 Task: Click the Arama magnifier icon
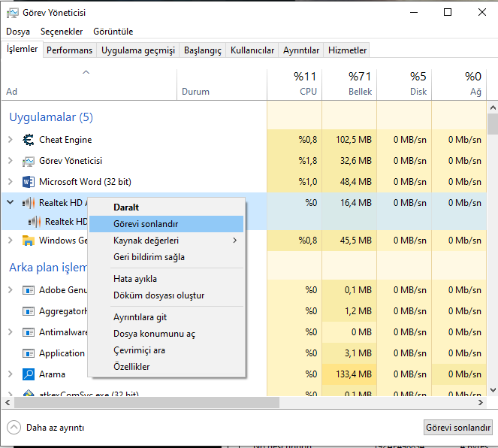[x=29, y=374]
